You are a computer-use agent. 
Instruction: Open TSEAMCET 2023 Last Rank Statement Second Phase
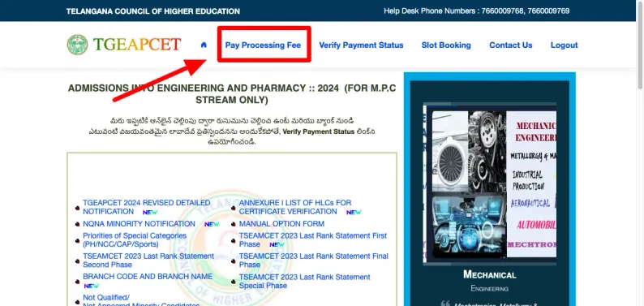point(148,260)
